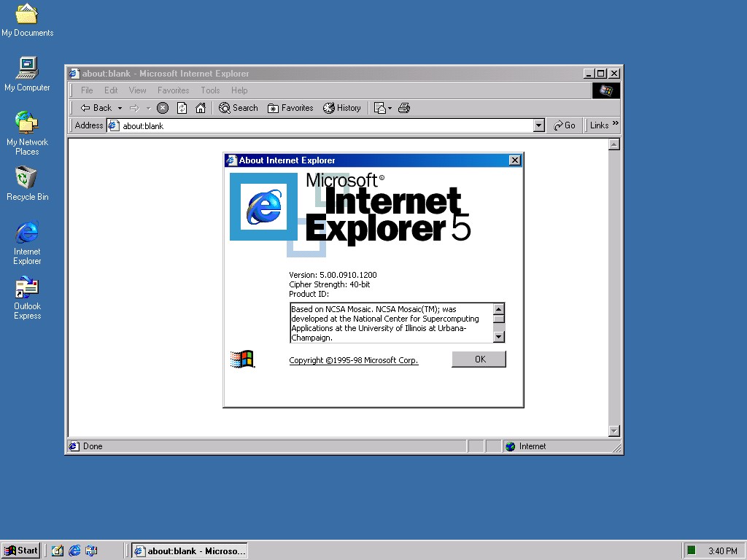This screenshot has width=747, height=560.
Task: Minimize the Internet Explorer window
Action: [589, 74]
